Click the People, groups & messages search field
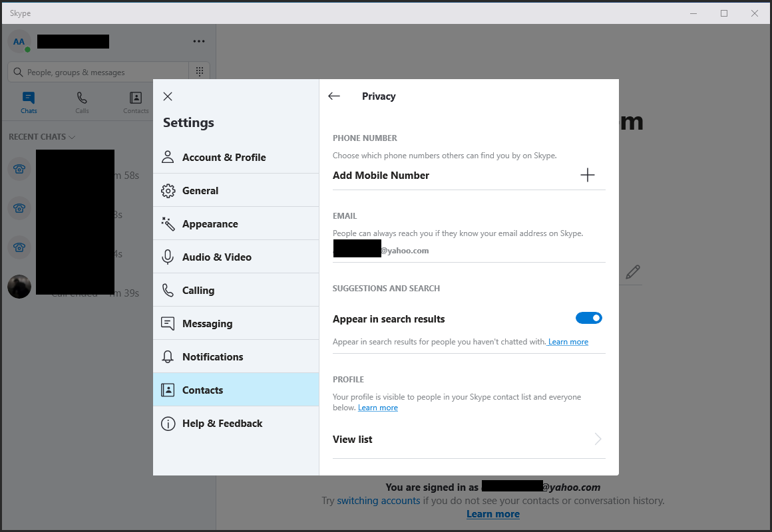772x532 pixels. point(98,72)
